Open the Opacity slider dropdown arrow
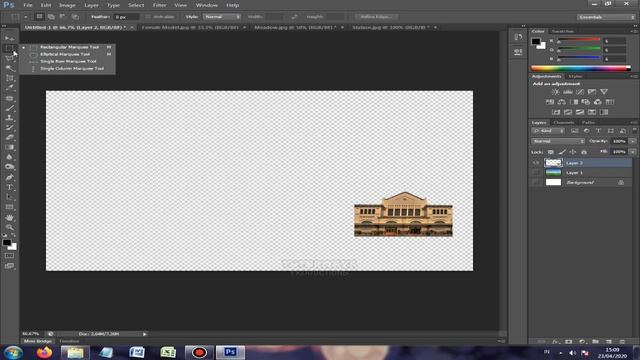The image size is (640, 360). point(633,141)
